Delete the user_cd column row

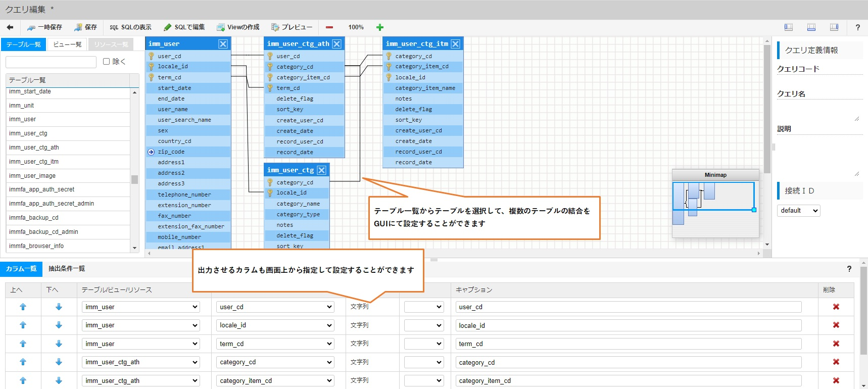click(x=836, y=307)
